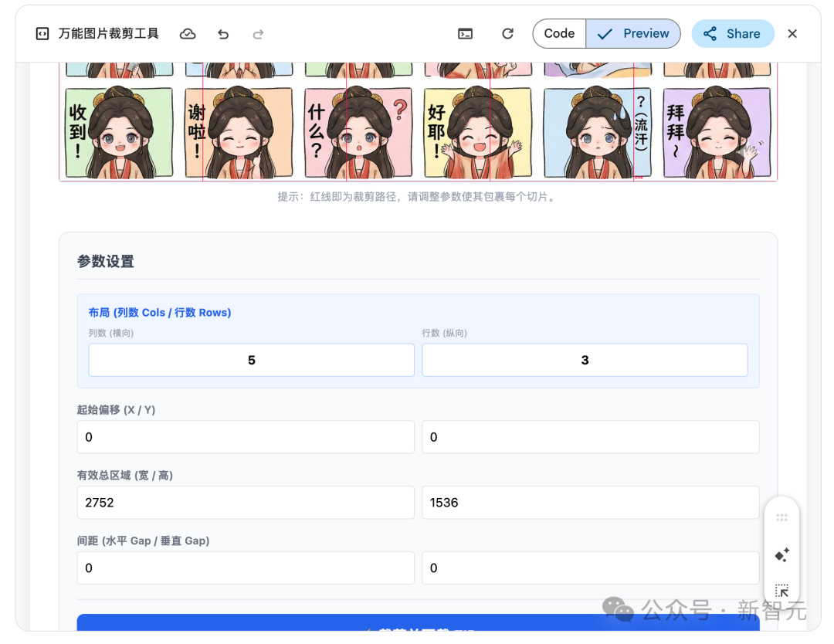Click the dotted grip handle on floating toolbar
834x644 pixels.
[781, 517]
